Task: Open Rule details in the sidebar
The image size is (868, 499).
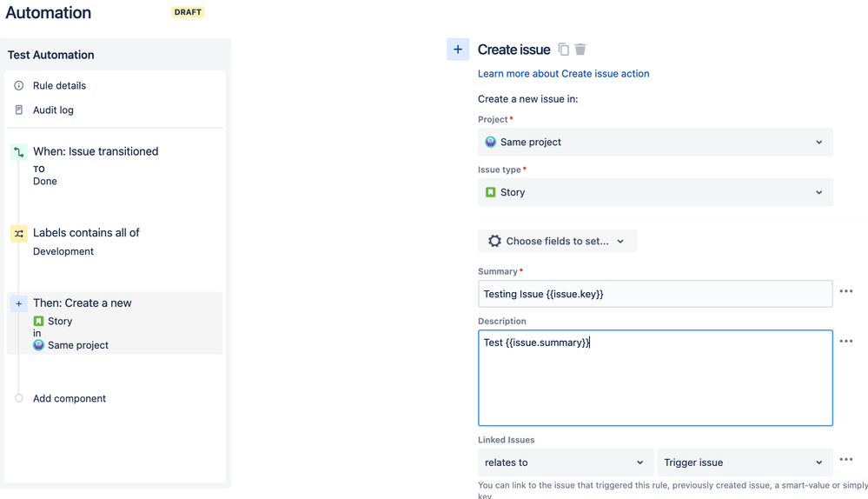Action: point(59,85)
